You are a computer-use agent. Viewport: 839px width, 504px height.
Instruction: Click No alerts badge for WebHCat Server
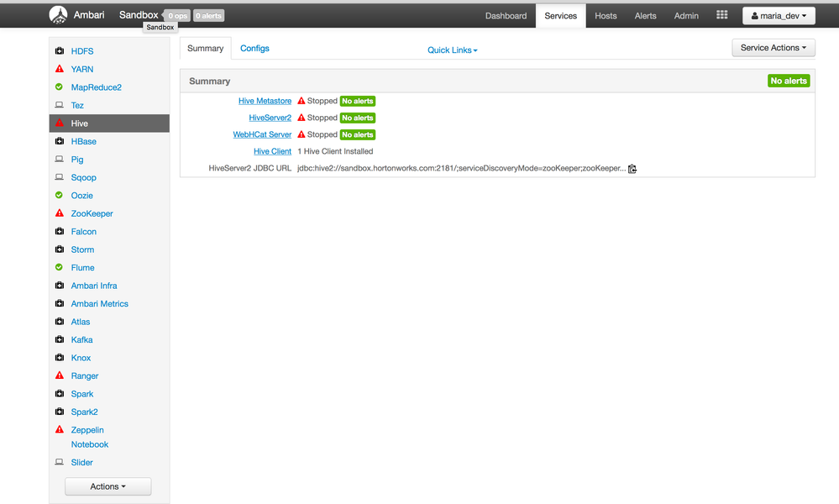(x=358, y=135)
